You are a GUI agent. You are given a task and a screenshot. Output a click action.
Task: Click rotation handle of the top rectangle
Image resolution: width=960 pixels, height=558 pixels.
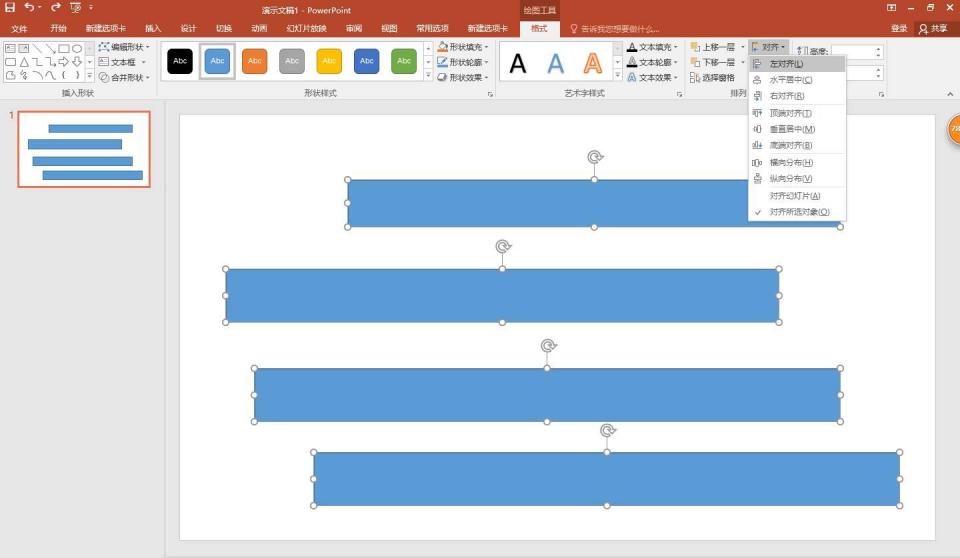[x=595, y=157]
